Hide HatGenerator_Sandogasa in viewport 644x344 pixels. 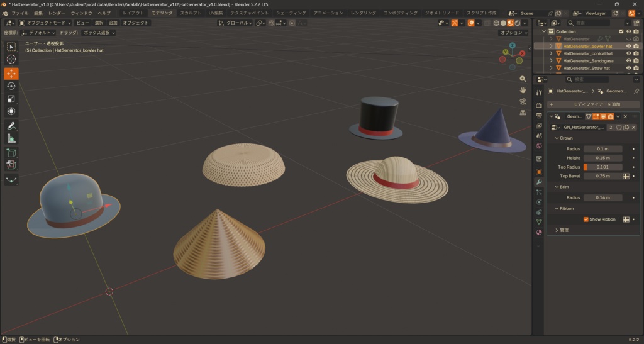coord(628,61)
